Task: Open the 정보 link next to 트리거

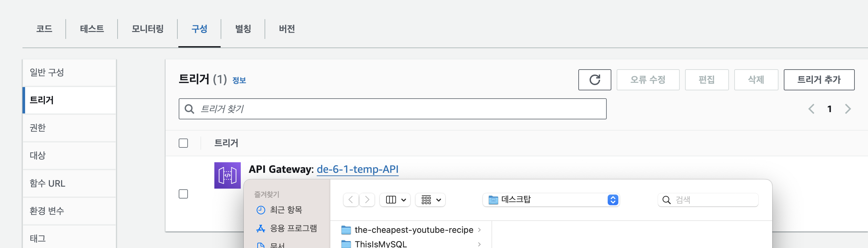Action: click(239, 80)
